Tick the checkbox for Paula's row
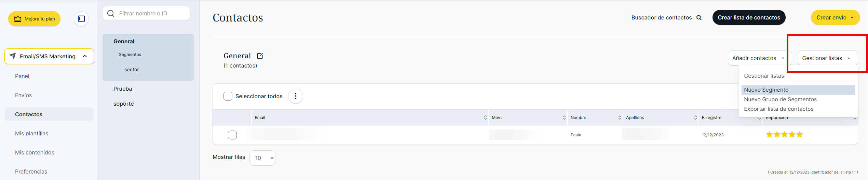Viewport: 868px width, 180px height. click(232, 135)
